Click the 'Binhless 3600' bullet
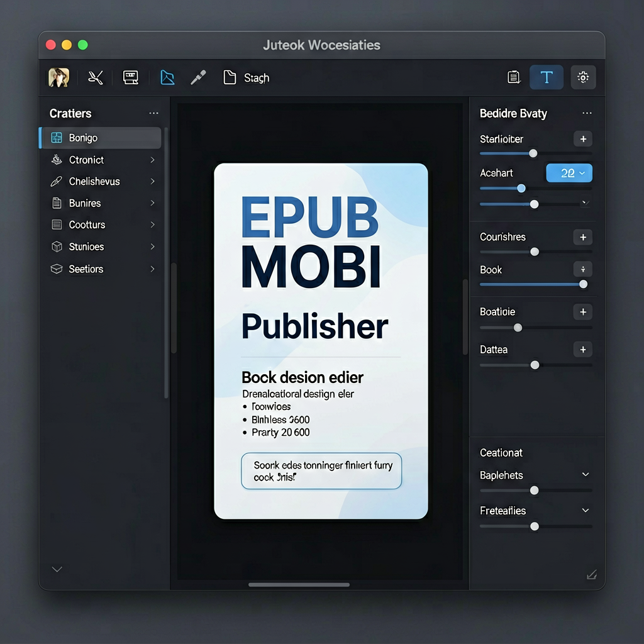 click(x=280, y=419)
